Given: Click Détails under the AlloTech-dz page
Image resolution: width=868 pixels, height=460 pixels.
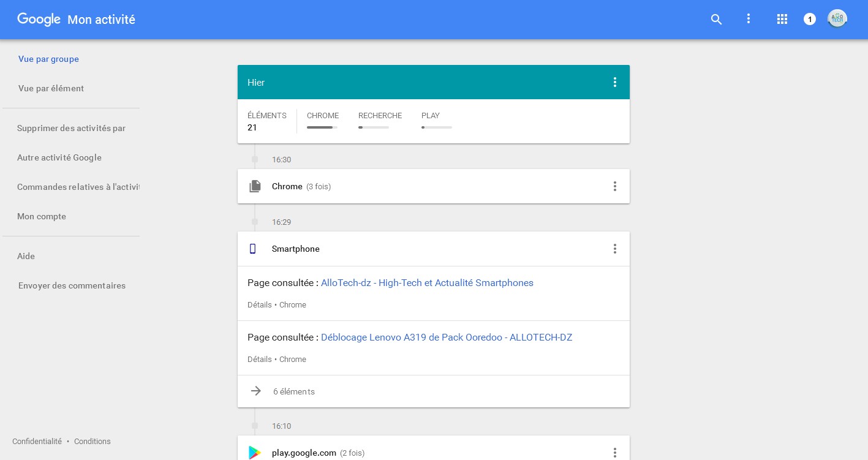Looking at the screenshot, I should tap(260, 304).
